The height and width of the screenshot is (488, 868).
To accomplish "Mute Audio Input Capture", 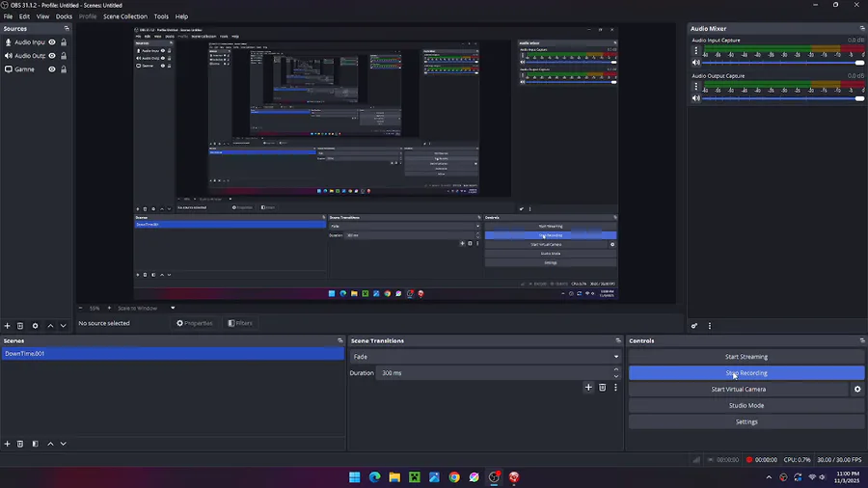I will [x=696, y=63].
